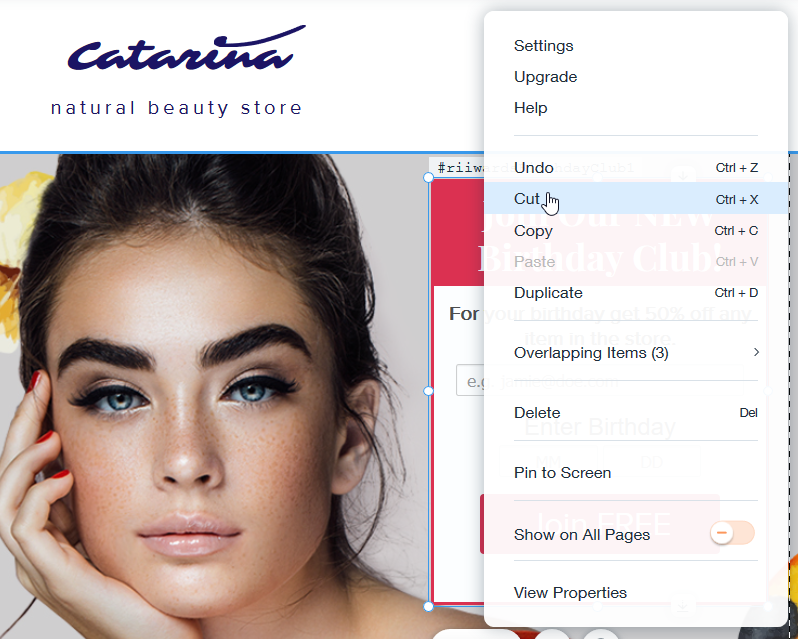Open View Properties from the menu
798x639 pixels.
point(570,593)
